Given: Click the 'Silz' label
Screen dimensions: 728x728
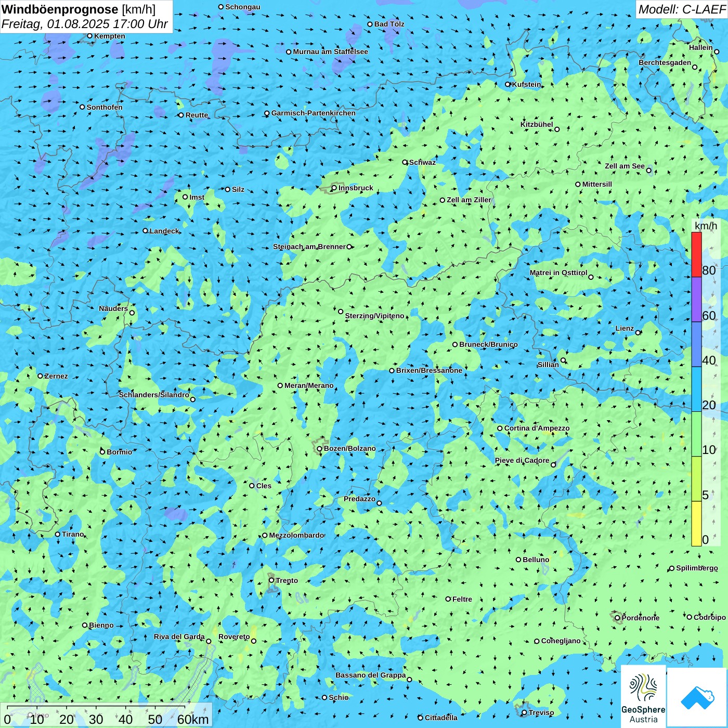Looking at the screenshot, I should (x=238, y=189).
